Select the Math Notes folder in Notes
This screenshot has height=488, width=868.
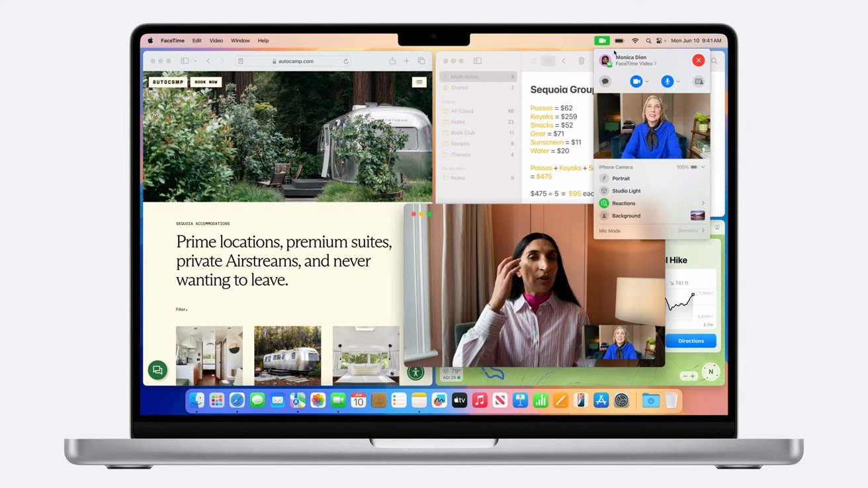pos(479,77)
